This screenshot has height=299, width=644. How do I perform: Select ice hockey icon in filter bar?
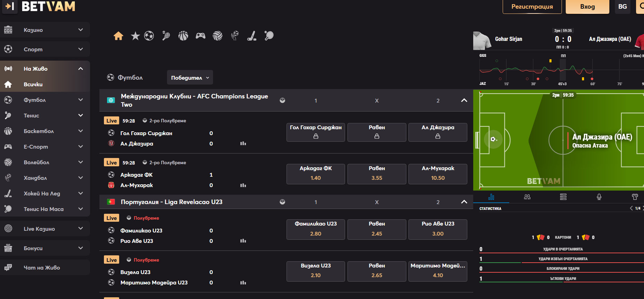[252, 36]
